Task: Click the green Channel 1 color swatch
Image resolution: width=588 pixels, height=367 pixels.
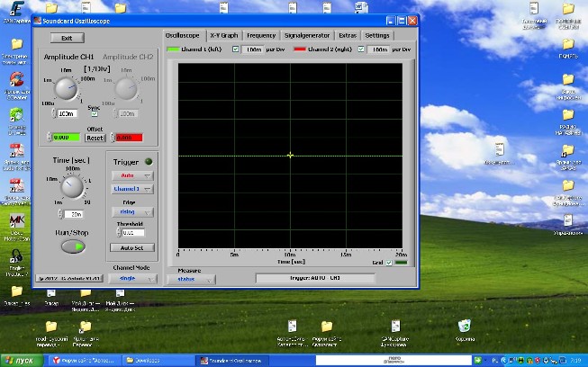Action: [x=173, y=49]
